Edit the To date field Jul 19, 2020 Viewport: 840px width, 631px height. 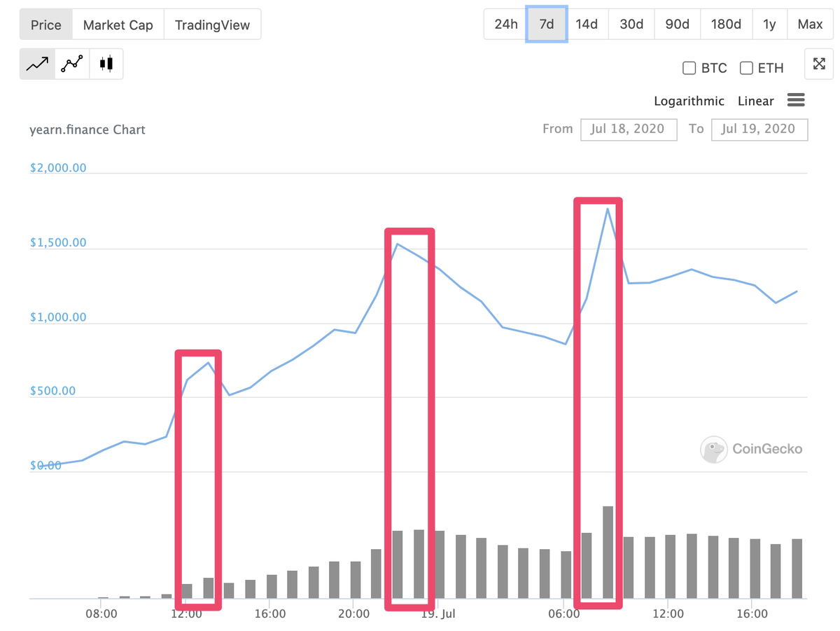[759, 129]
